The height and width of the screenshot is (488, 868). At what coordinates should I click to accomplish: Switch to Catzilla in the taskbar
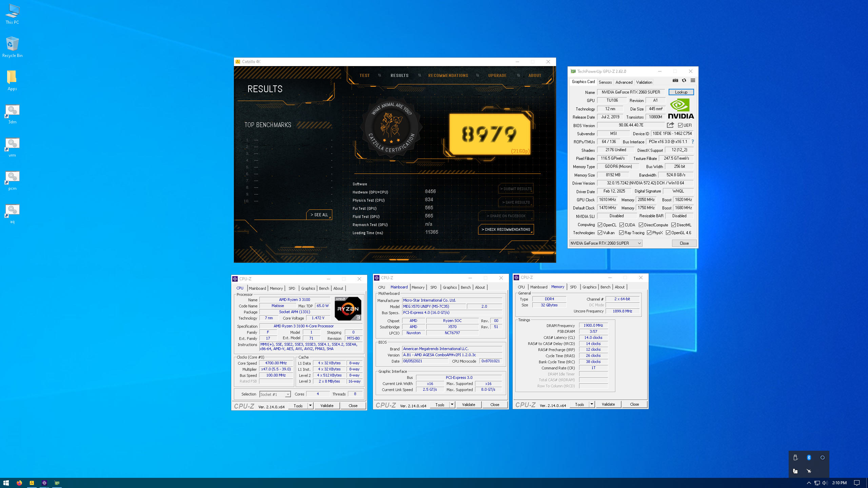tap(32, 483)
